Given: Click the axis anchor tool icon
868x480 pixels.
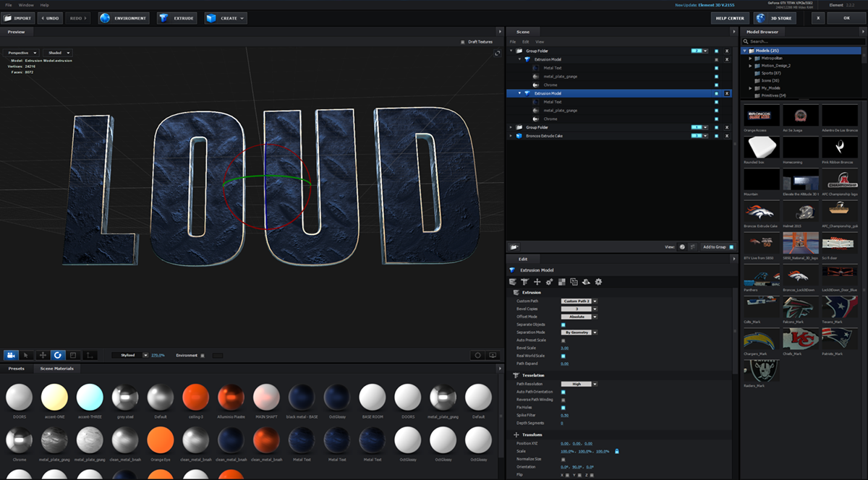Looking at the screenshot, I should (x=90, y=355).
